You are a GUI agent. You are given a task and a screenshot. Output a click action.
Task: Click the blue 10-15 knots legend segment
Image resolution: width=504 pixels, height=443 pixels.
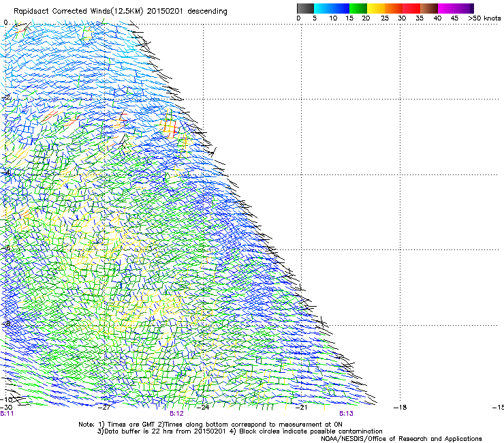coord(341,8)
